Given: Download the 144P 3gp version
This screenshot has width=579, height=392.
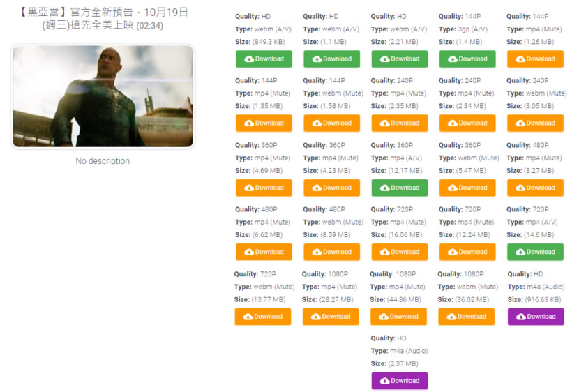Looking at the screenshot, I should point(467,59).
